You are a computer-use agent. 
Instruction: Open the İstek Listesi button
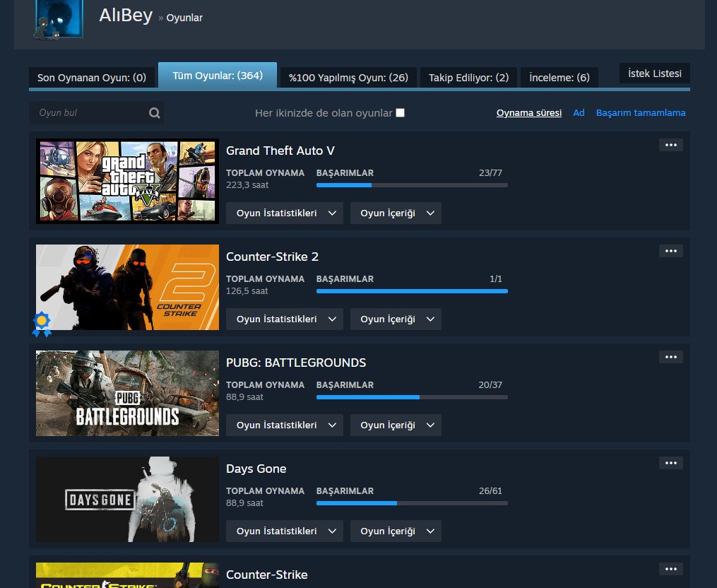[x=655, y=73]
